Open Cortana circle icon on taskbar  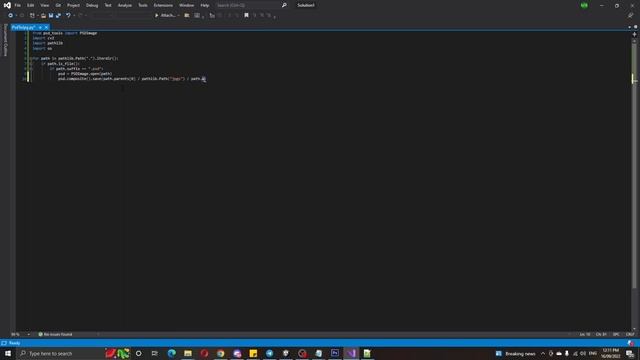(x=139, y=353)
